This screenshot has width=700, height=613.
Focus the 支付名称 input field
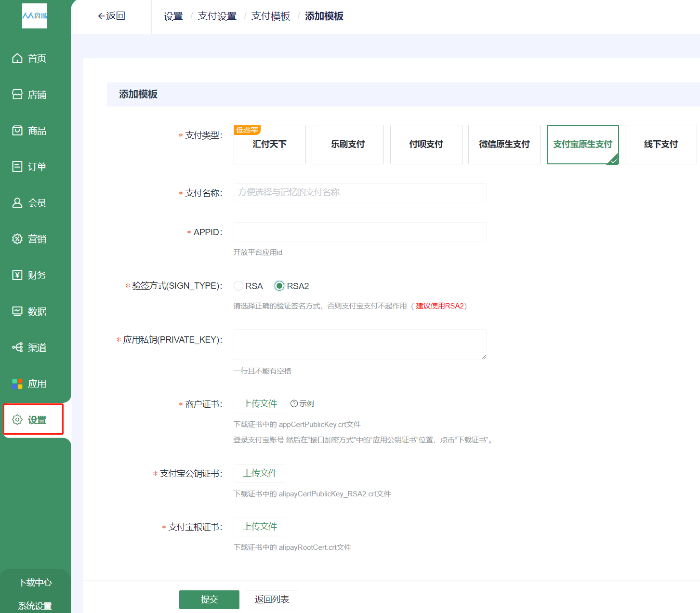[360, 193]
